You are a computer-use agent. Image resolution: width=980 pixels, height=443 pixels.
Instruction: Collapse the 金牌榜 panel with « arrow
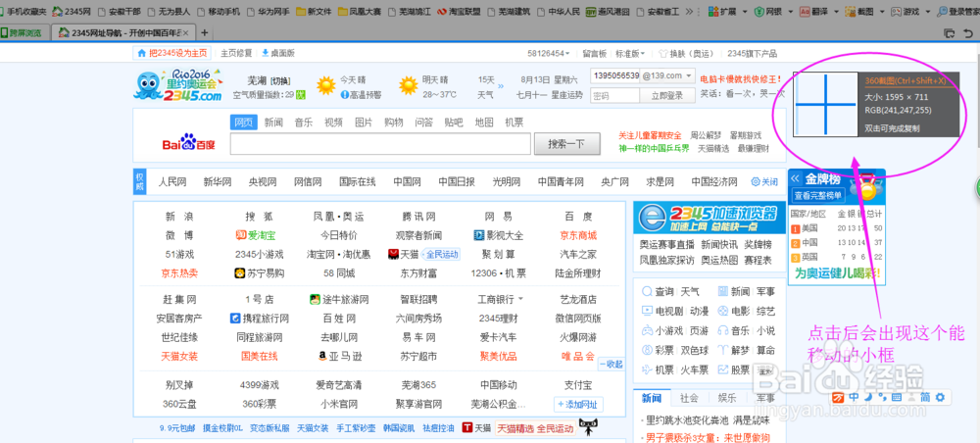(x=796, y=178)
